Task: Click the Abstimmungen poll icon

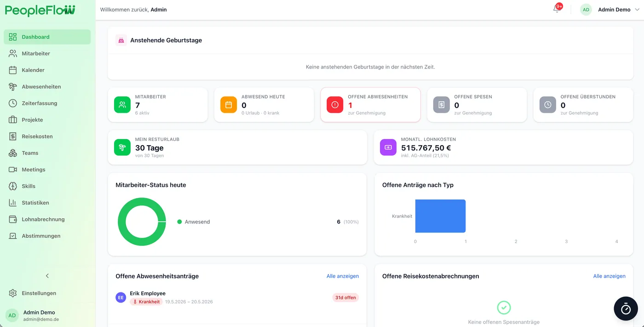Action: [x=13, y=236]
